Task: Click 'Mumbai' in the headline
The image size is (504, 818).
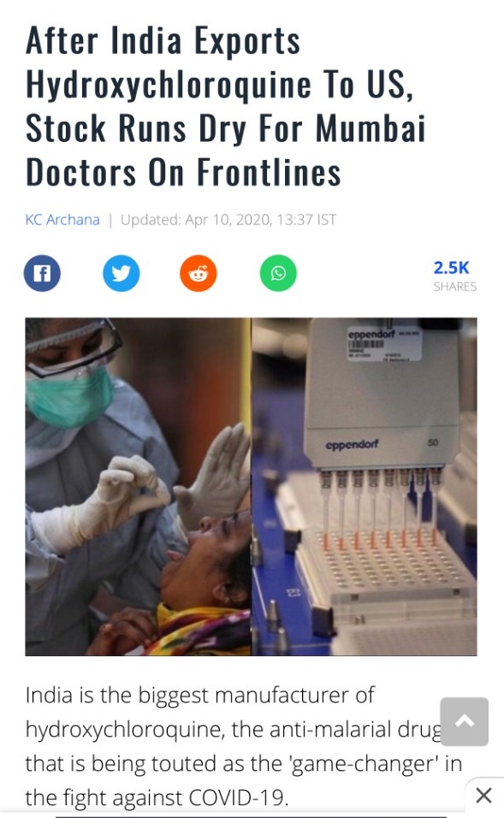Action: (x=371, y=128)
